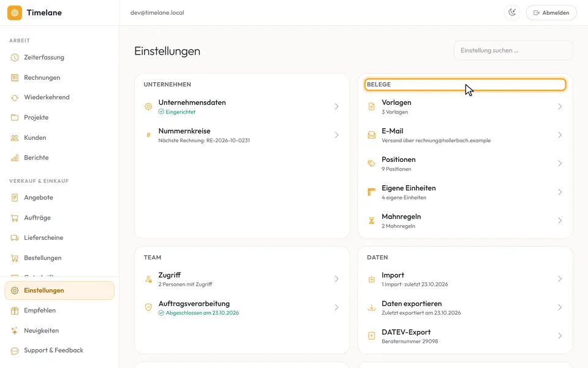This screenshot has width=588, height=368.
Task: Open Nummernkreise via its chevron arrow
Action: [x=337, y=135]
